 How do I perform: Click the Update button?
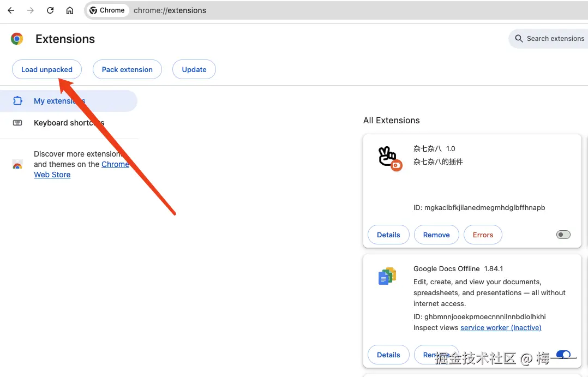tap(194, 69)
